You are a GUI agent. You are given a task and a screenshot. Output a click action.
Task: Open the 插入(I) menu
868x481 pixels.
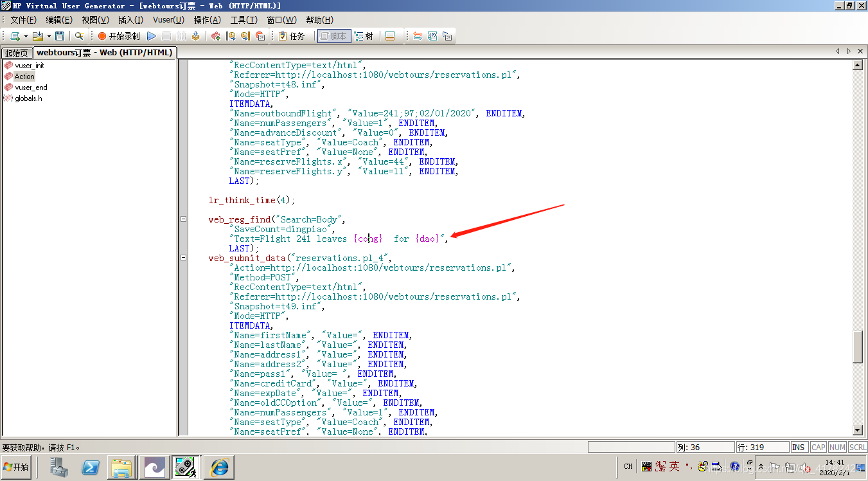(x=130, y=20)
